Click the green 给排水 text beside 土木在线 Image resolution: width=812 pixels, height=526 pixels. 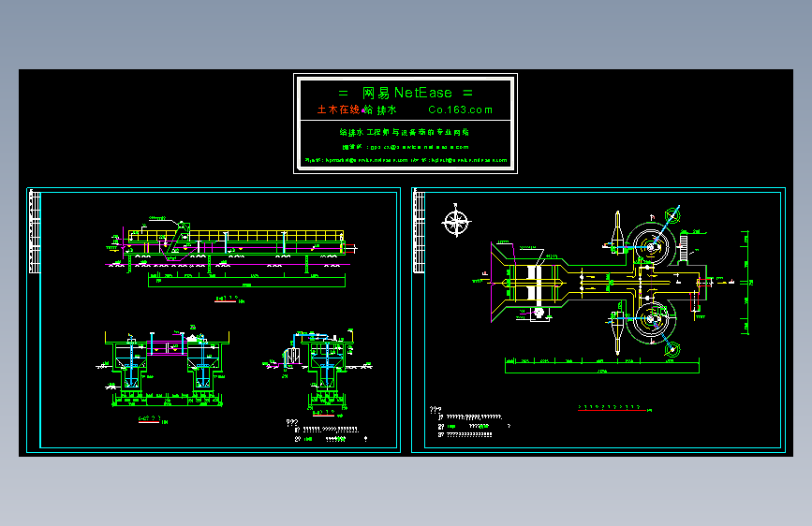380,110
